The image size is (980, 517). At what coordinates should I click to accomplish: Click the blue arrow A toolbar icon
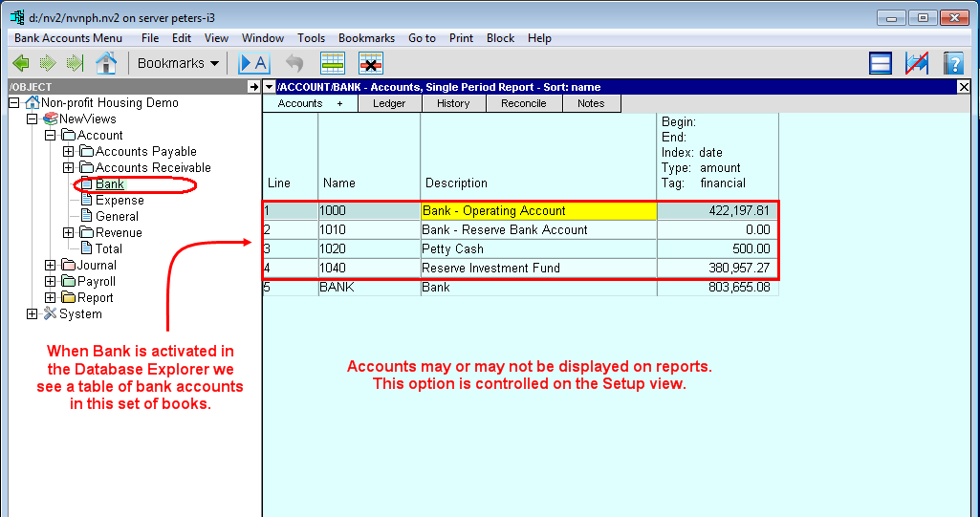pos(253,63)
